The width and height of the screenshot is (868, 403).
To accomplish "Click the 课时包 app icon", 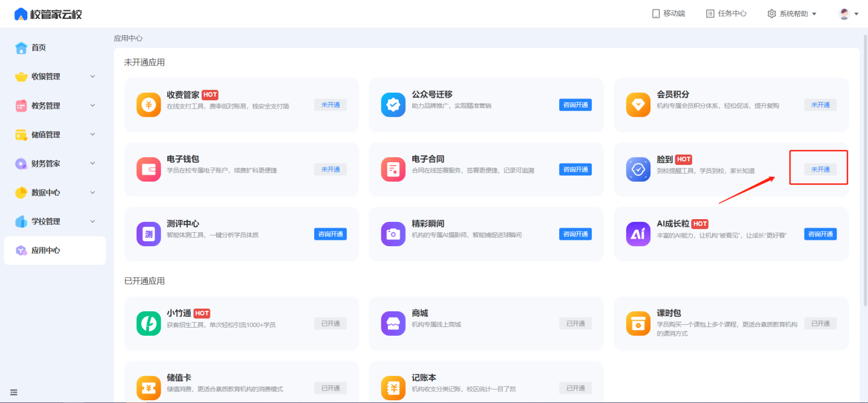I will click(638, 323).
